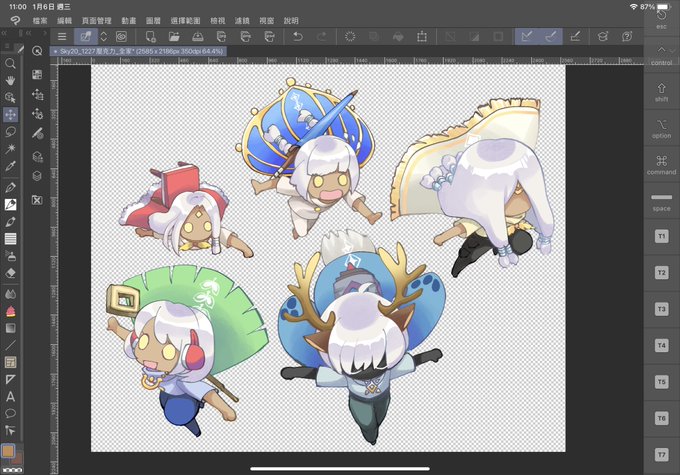
Task: Expand panel using right-pointing chevron
Action: 45,33
